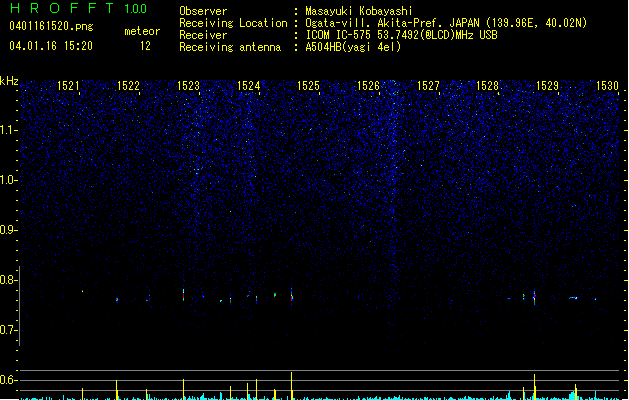The image size is (629, 400).
Task: Click the HROFFT program title
Action: pos(62,8)
